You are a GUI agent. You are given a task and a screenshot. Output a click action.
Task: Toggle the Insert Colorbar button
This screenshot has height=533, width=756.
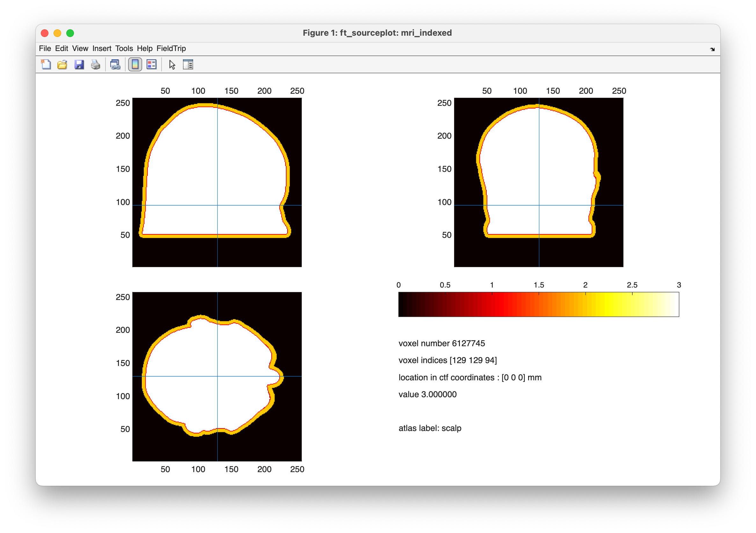(x=135, y=64)
